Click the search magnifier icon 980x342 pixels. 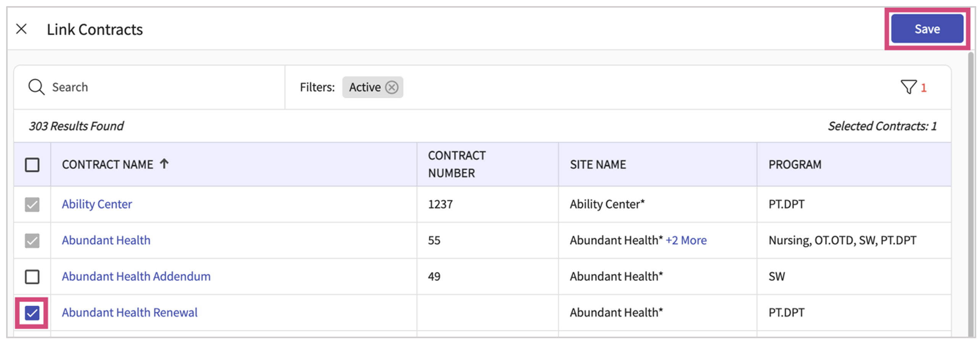(36, 87)
